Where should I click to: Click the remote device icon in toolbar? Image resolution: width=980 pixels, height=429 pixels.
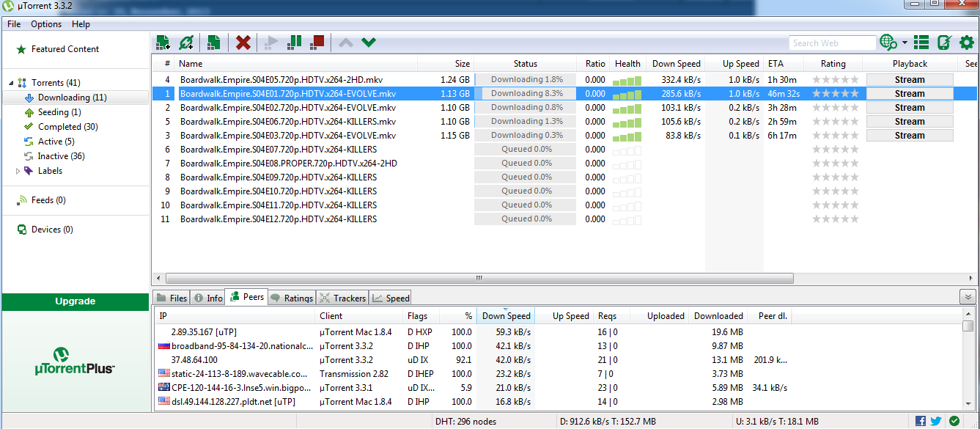pos(944,43)
